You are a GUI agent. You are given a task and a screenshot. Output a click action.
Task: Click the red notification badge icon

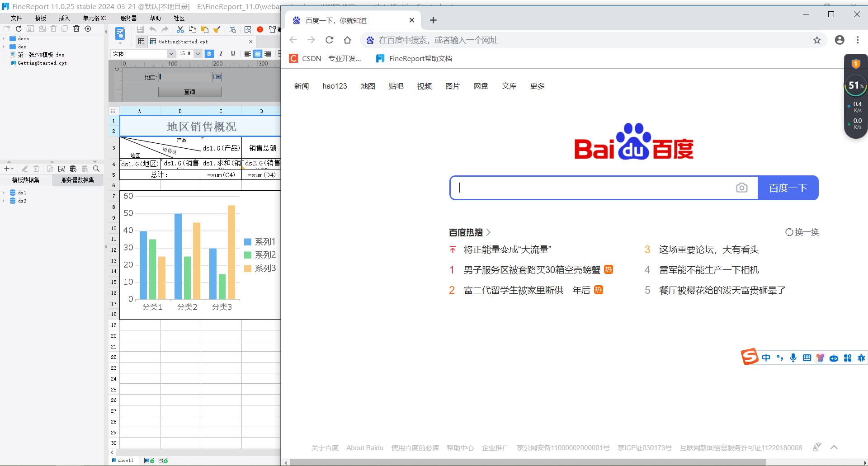(x=260, y=29)
